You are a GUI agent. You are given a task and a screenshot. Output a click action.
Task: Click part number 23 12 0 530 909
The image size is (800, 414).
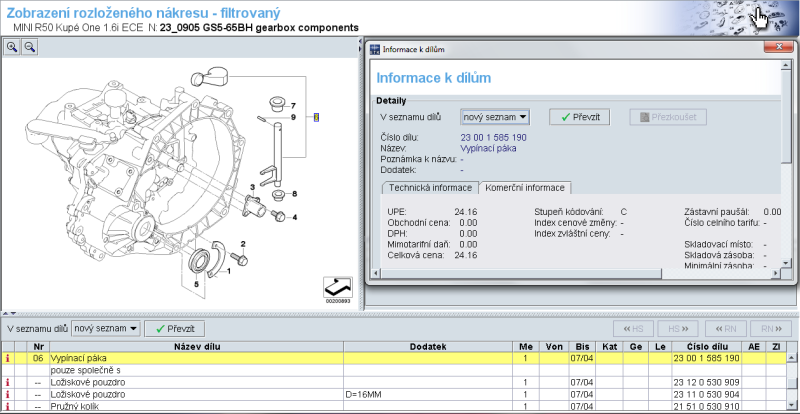[x=706, y=382]
